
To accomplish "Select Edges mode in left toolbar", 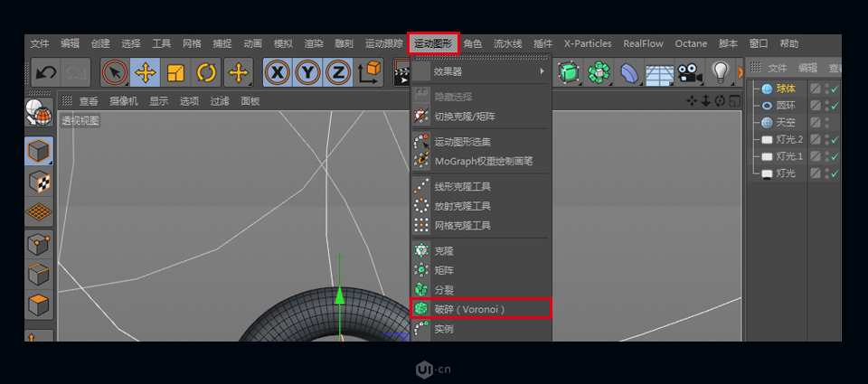I will [x=39, y=275].
